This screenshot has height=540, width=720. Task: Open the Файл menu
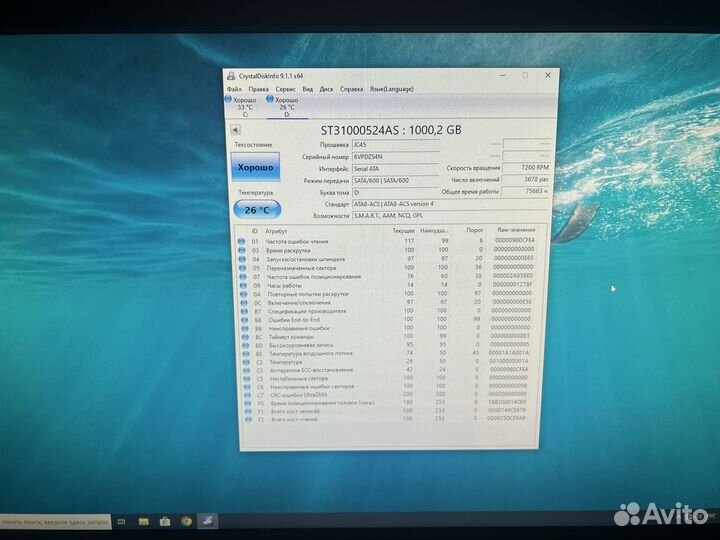tap(234, 89)
